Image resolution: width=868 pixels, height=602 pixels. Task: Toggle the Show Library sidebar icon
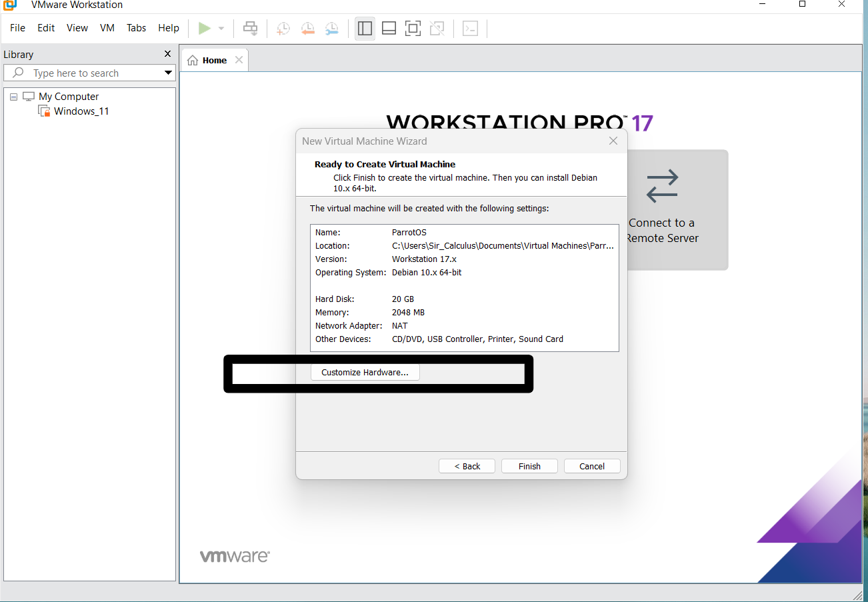click(x=365, y=29)
